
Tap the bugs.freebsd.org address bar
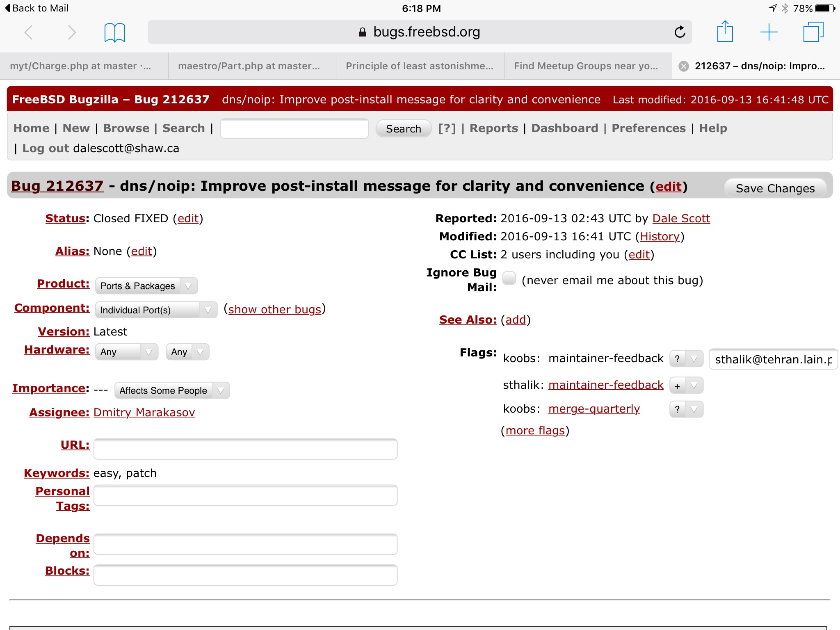pyautogui.click(x=420, y=32)
